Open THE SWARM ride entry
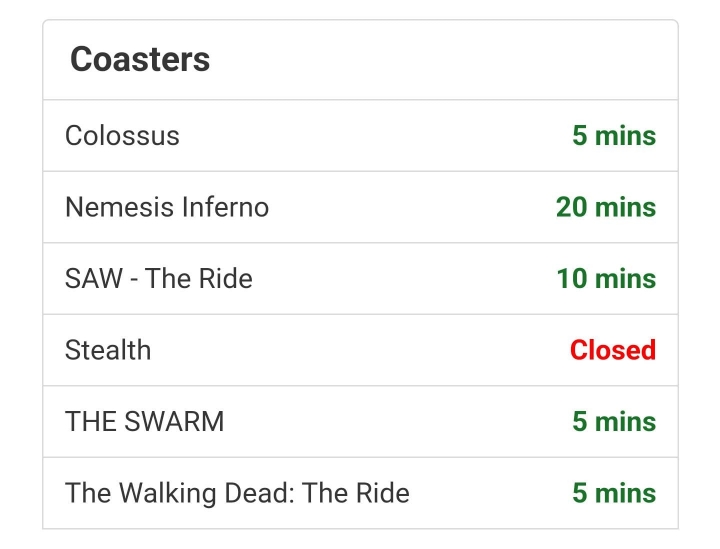 360,421
